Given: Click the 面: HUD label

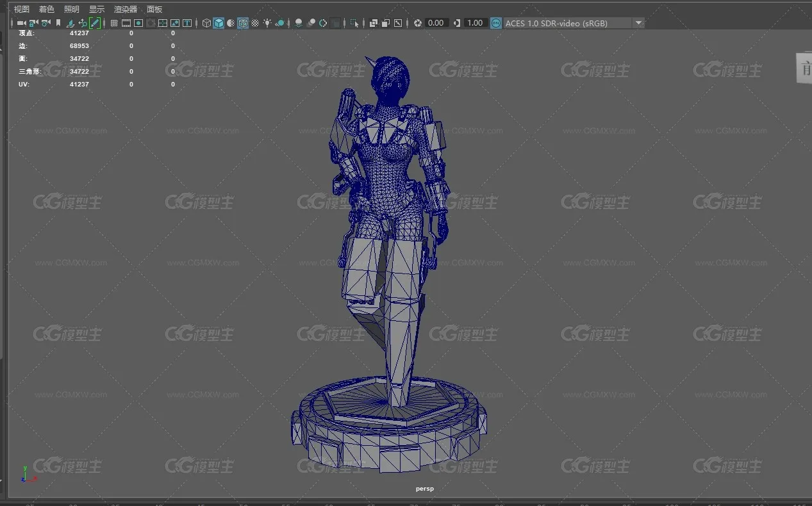Looking at the screenshot, I should click(23, 59).
